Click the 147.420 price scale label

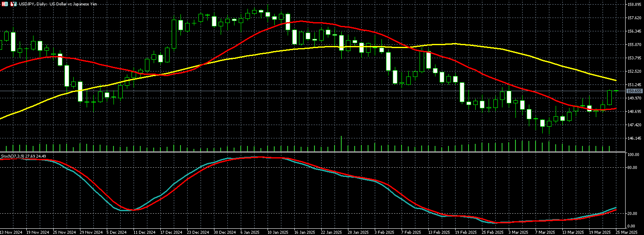click(x=634, y=125)
